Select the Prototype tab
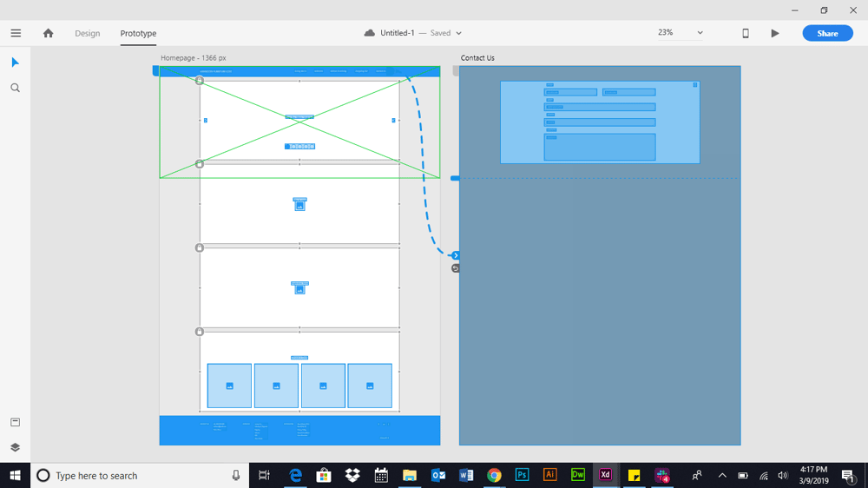This screenshot has width=868, height=488. coord(138,33)
